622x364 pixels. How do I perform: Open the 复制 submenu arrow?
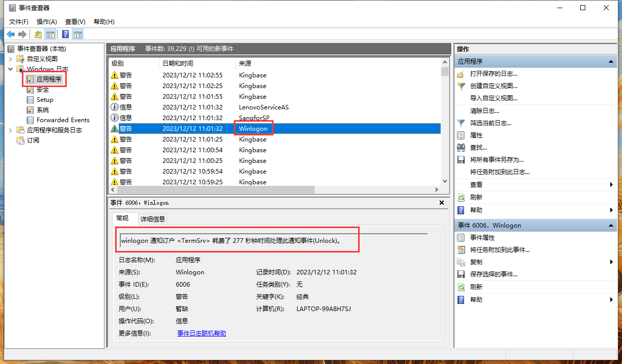tap(612, 262)
